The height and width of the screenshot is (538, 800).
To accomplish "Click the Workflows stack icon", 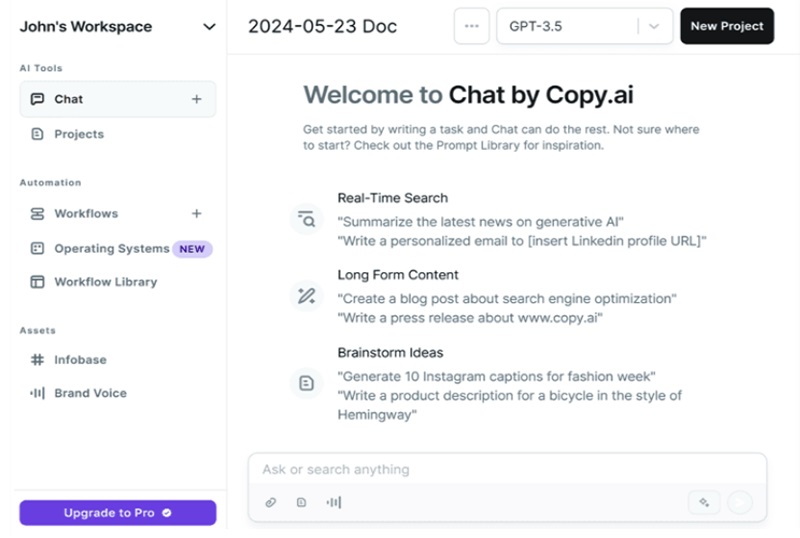I will click(x=37, y=213).
